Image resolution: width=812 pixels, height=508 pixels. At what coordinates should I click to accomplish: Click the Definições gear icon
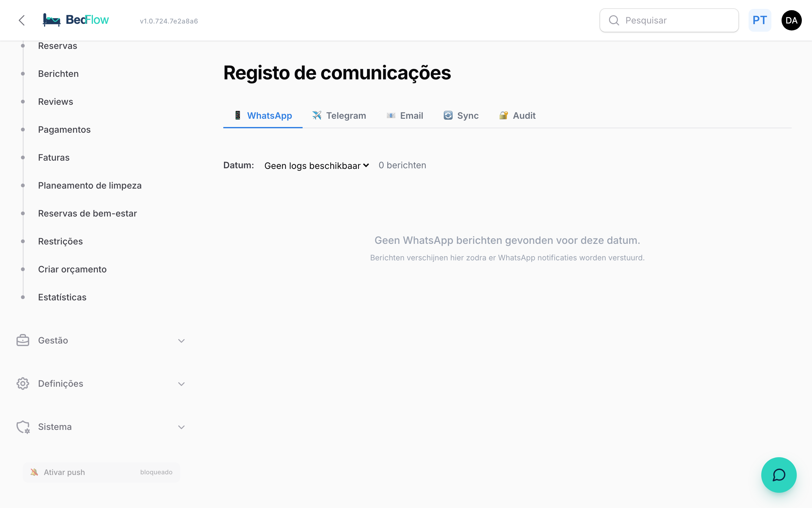(23, 383)
